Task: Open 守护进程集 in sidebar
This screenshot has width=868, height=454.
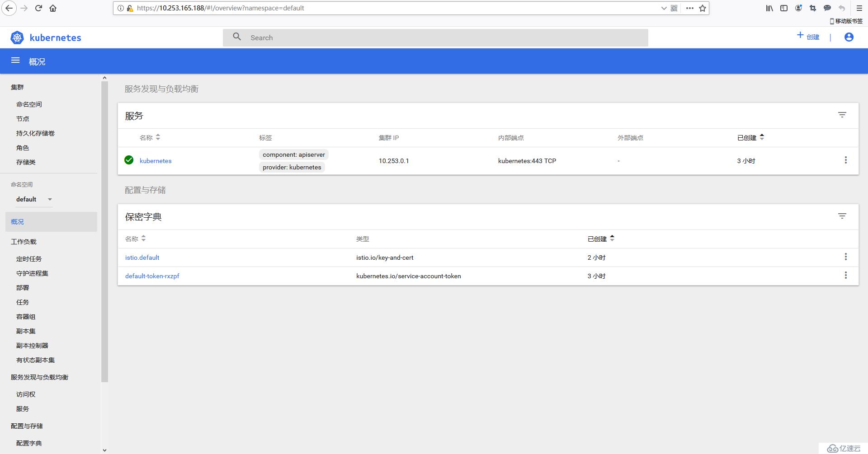Action: (32, 273)
